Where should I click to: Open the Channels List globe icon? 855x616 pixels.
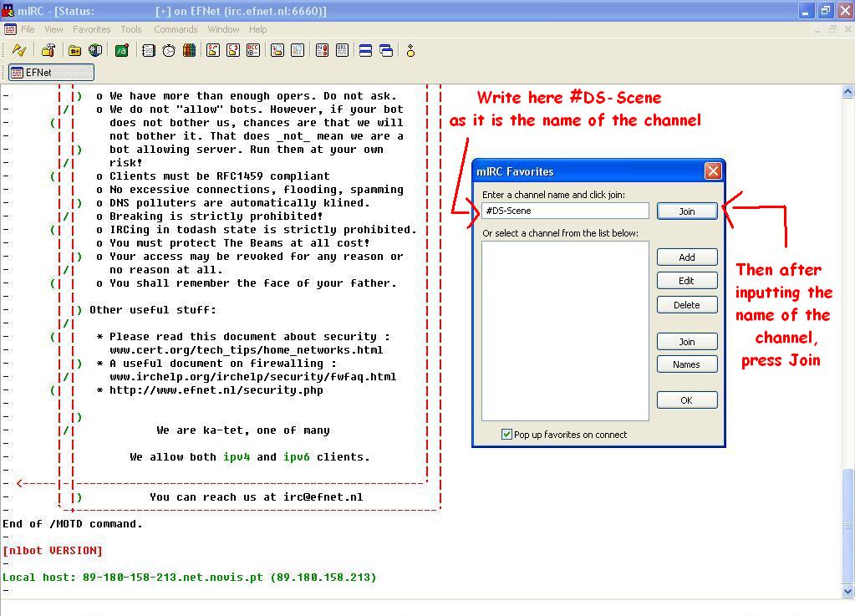point(95,51)
